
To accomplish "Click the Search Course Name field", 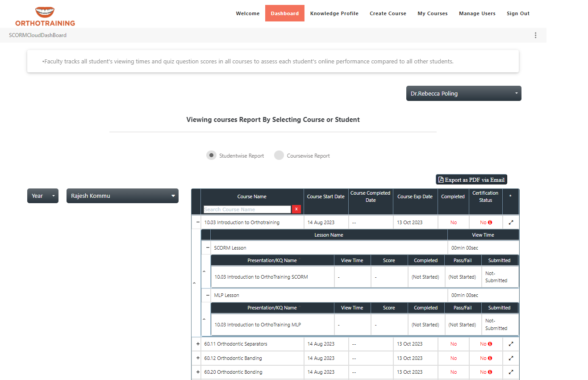I will pyautogui.click(x=247, y=209).
